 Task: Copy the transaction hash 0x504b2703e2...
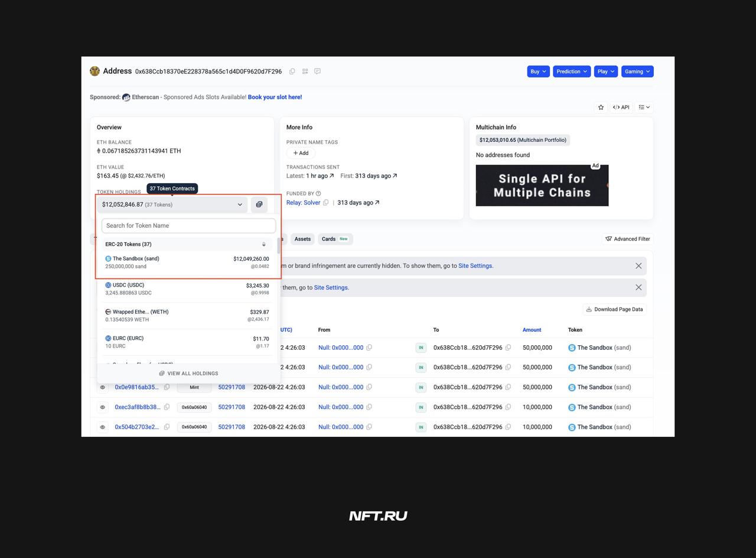pos(167,427)
